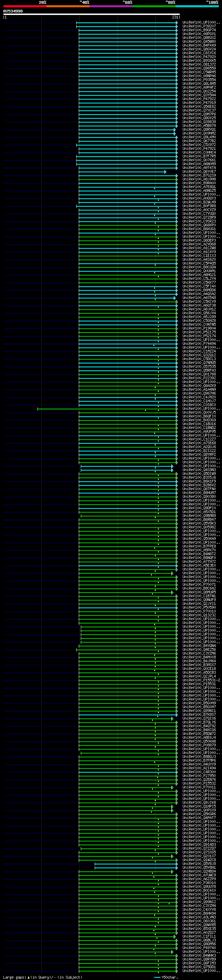The height and width of the screenshot is (980, 222).
Task: Click the =50char scale legend
Action: [x=166, y=977]
